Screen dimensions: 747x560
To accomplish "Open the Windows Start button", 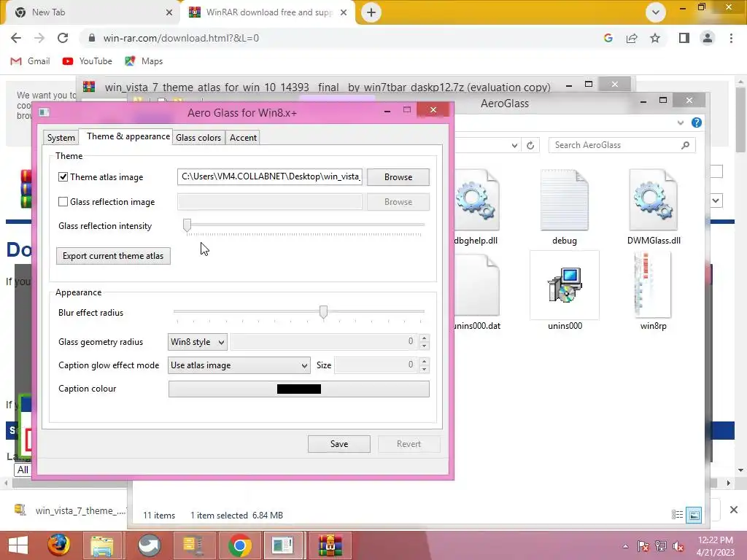I will pyautogui.click(x=18, y=545).
